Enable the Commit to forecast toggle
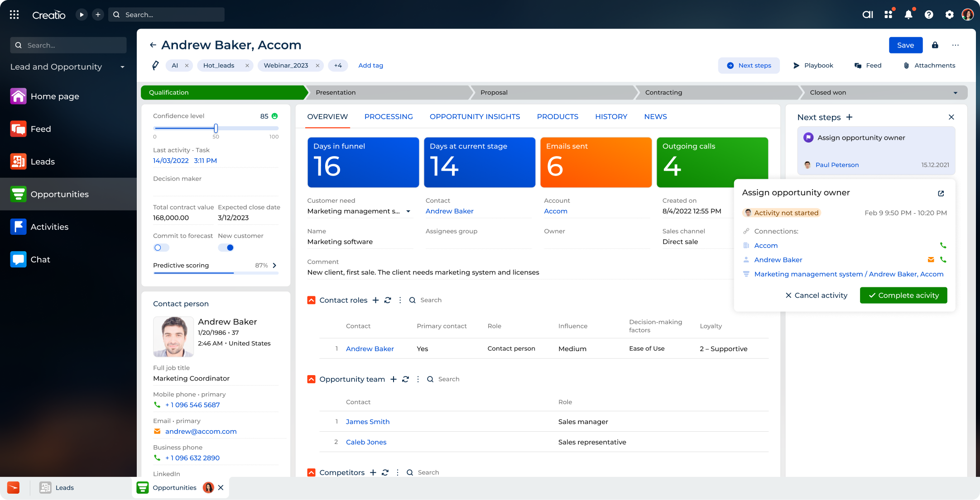 pyautogui.click(x=161, y=248)
